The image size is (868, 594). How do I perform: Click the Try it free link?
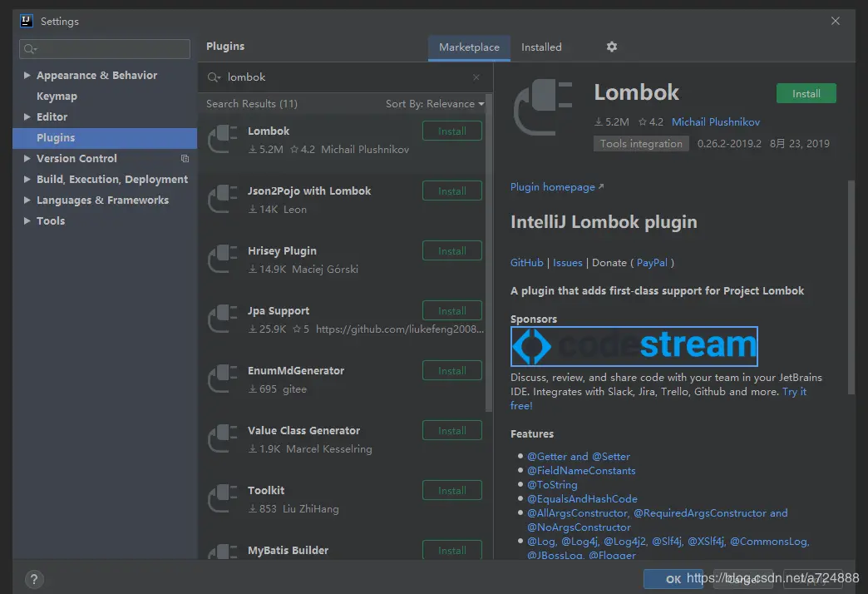click(794, 392)
